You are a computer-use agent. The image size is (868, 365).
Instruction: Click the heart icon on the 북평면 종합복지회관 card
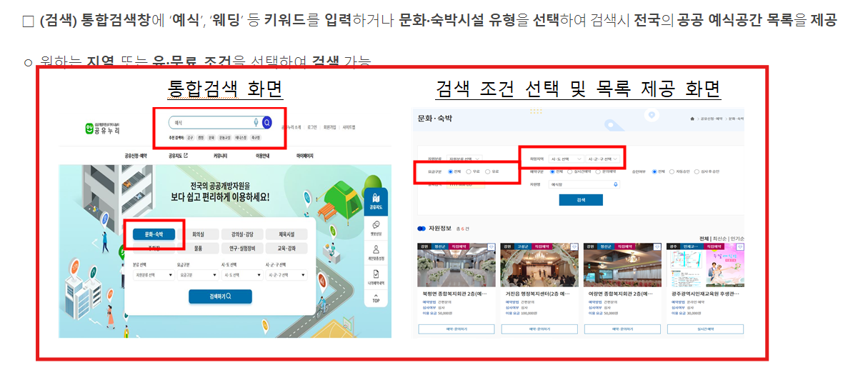tap(491, 247)
